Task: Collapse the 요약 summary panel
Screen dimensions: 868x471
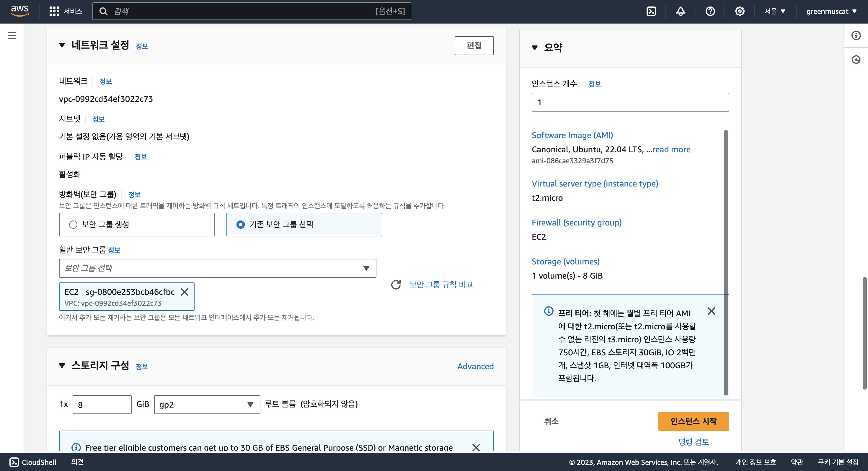Action: [534, 48]
